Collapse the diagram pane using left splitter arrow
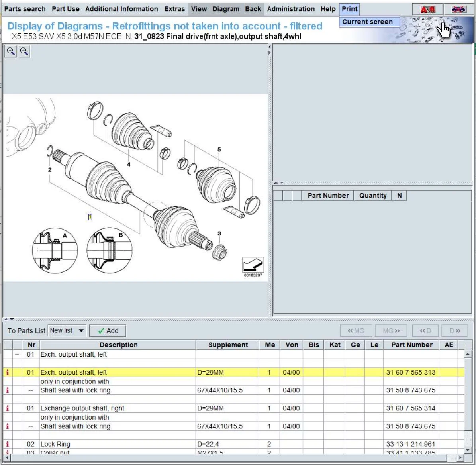476x465 pixels. coord(270,47)
